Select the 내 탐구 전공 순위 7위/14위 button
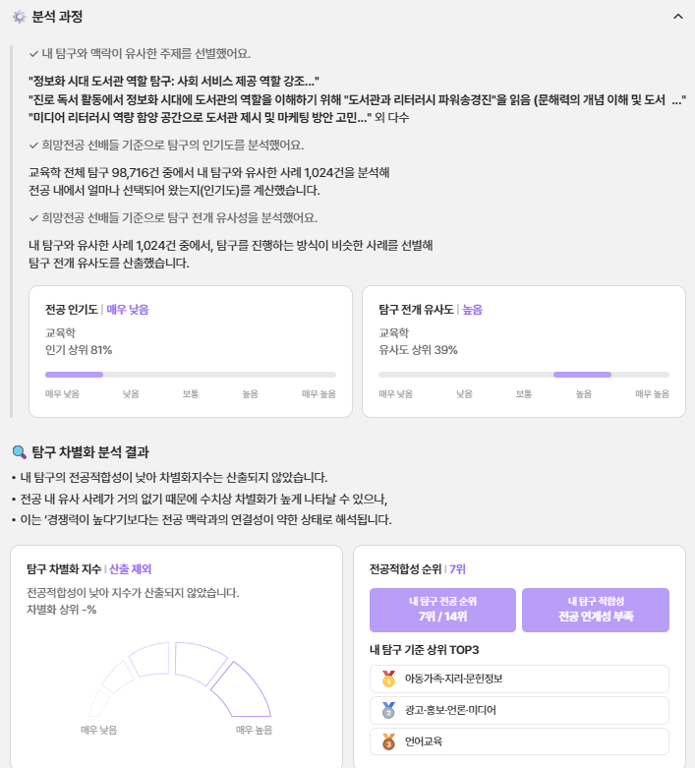Viewport: 695px width, 768px height. tap(443, 610)
